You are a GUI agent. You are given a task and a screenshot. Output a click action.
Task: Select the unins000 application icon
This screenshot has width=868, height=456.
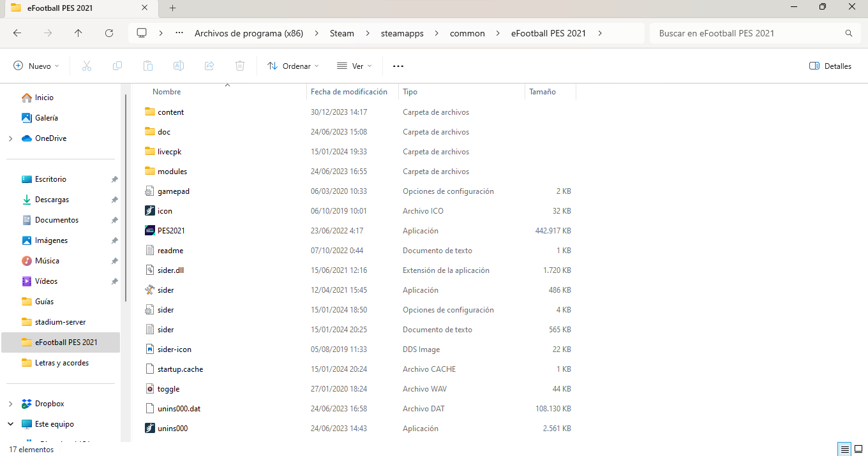150,428
